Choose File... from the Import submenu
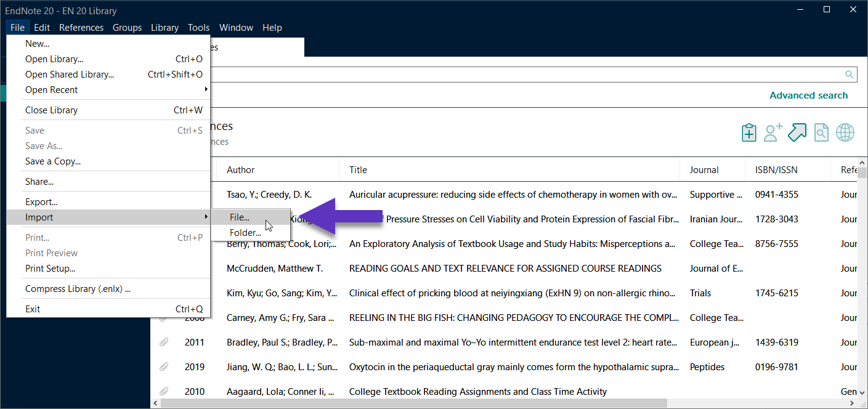 pos(240,217)
